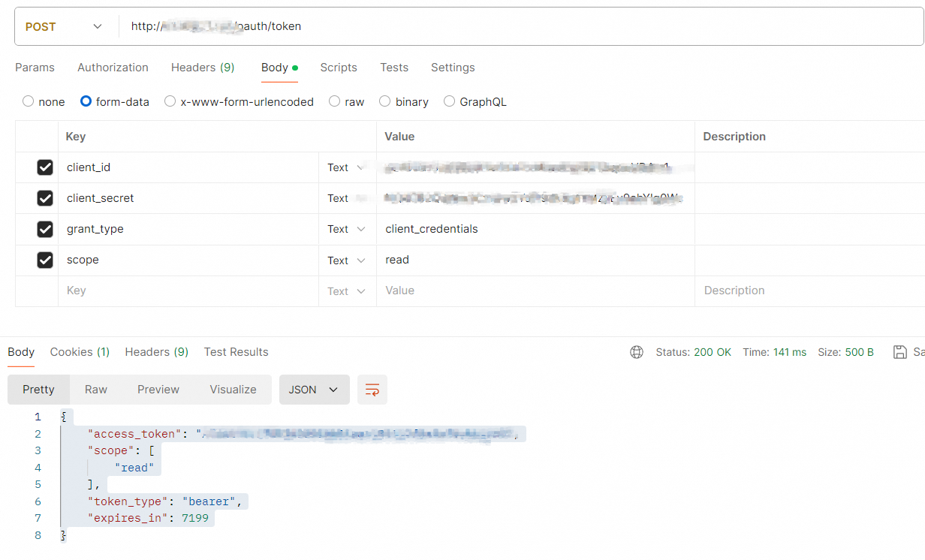925x560 pixels.
Task: Uncheck the client_id row checkbox
Action: [x=45, y=167]
